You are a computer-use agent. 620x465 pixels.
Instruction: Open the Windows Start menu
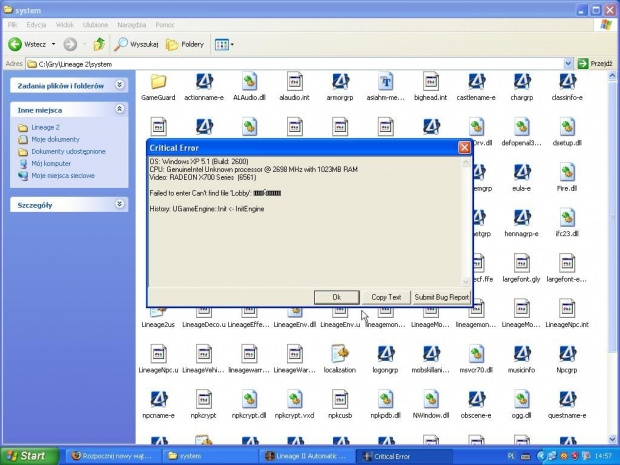[x=29, y=456]
